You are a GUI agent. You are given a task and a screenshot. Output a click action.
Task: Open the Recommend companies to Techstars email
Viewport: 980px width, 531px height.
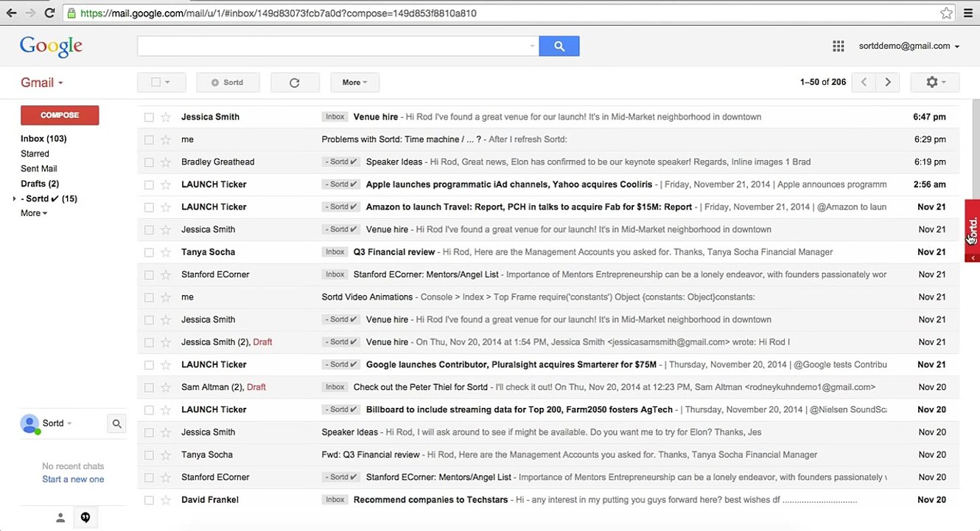pyautogui.click(x=548, y=499)
